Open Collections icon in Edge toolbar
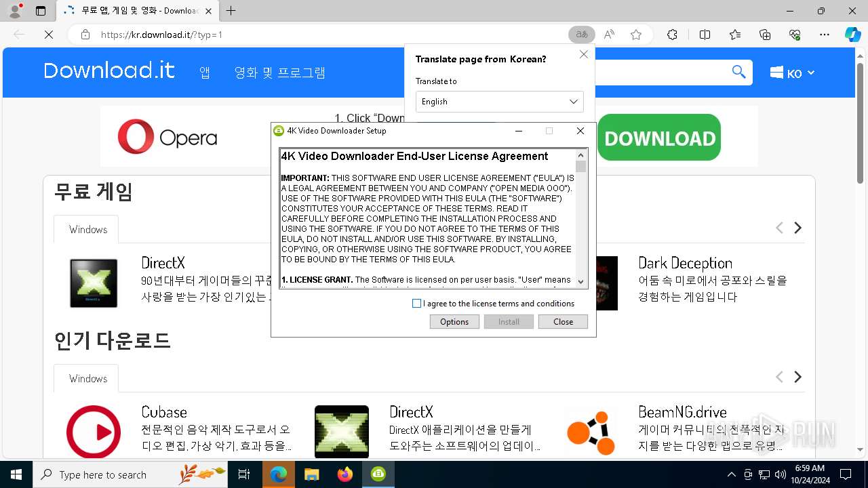Screen dimensions: 868x488 (x=765, y=35)
